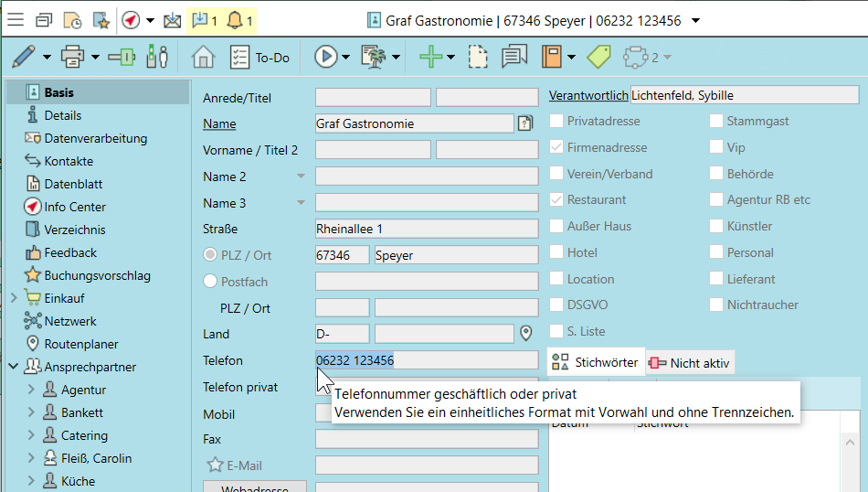Click the Nicht aktiv button
Screen dimensions: 868x492
690,362
